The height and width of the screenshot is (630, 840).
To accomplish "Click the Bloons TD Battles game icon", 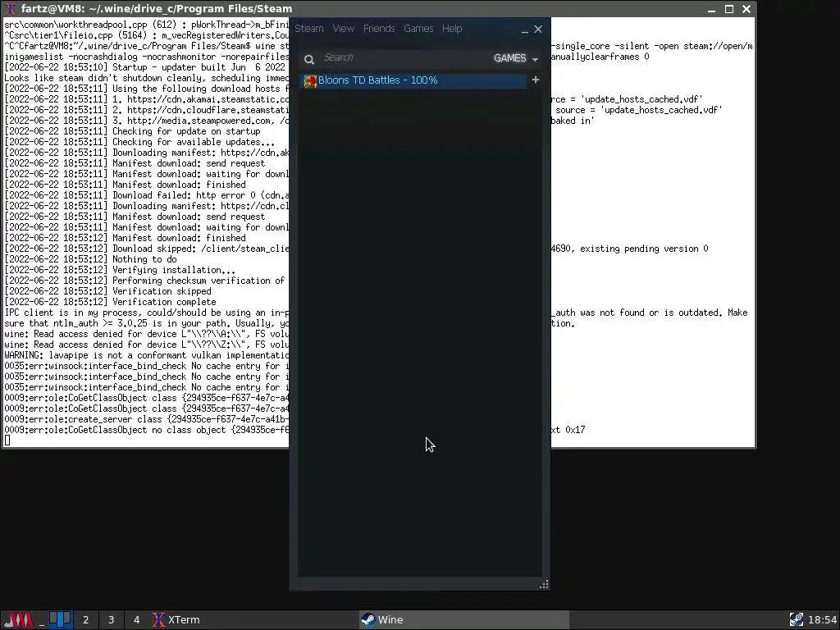I will pos(310,81).
